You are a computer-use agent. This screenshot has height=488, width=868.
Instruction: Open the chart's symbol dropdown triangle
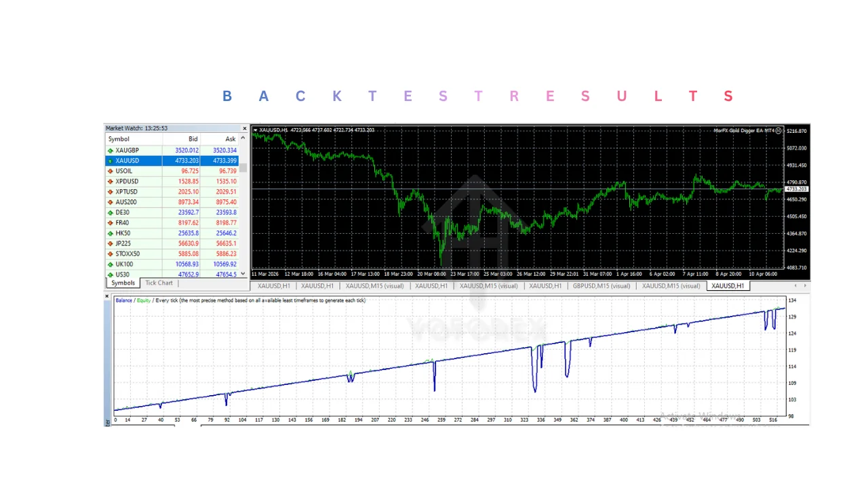[x=256, y=130]
